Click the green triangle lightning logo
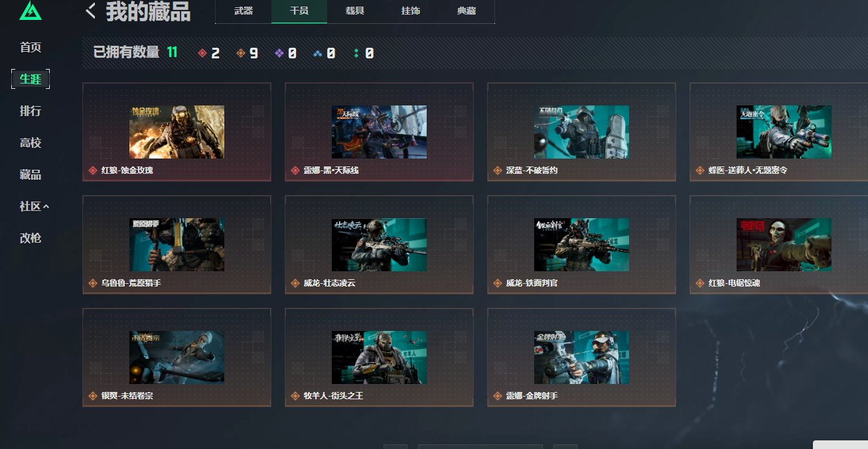 31,10
